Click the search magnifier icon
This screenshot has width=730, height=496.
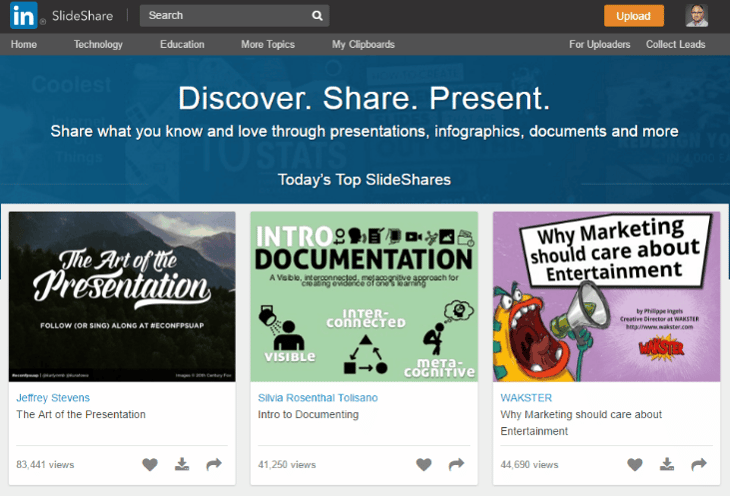click(317, 16)
